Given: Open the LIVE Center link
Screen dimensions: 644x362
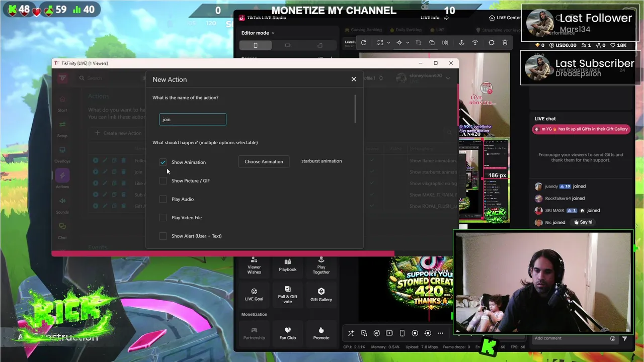Looking at the screenshot, I should 505,18.
